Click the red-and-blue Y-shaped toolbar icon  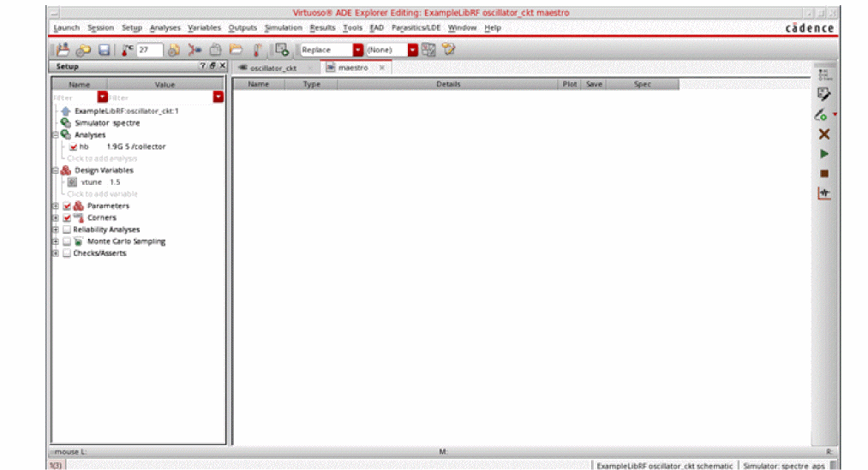point(195,50)
